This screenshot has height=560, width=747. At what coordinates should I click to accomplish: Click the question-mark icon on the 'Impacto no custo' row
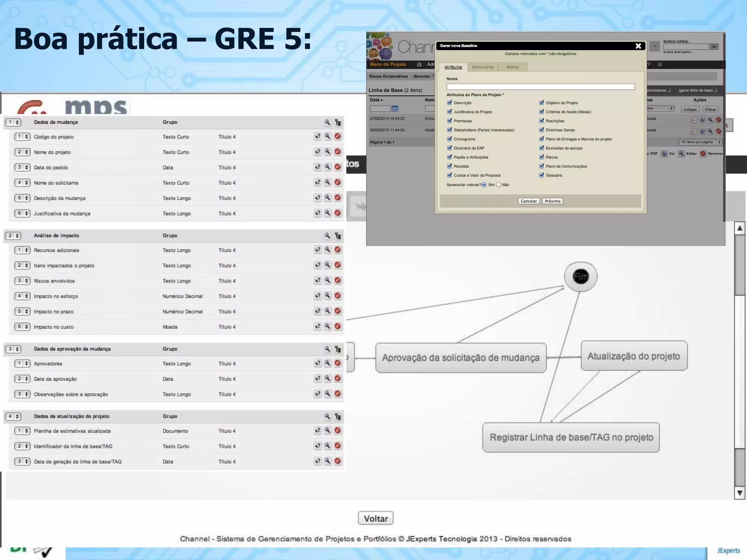coord(318,327)
